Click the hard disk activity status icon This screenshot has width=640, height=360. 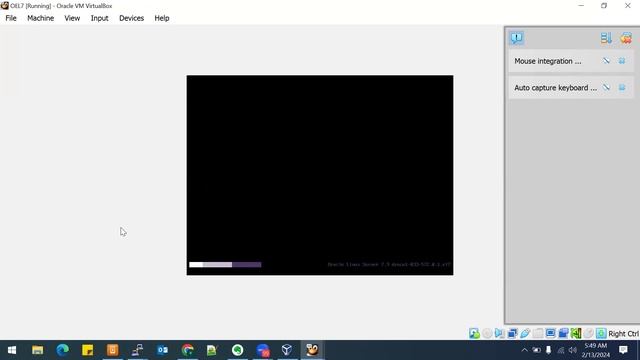[474, 333]
